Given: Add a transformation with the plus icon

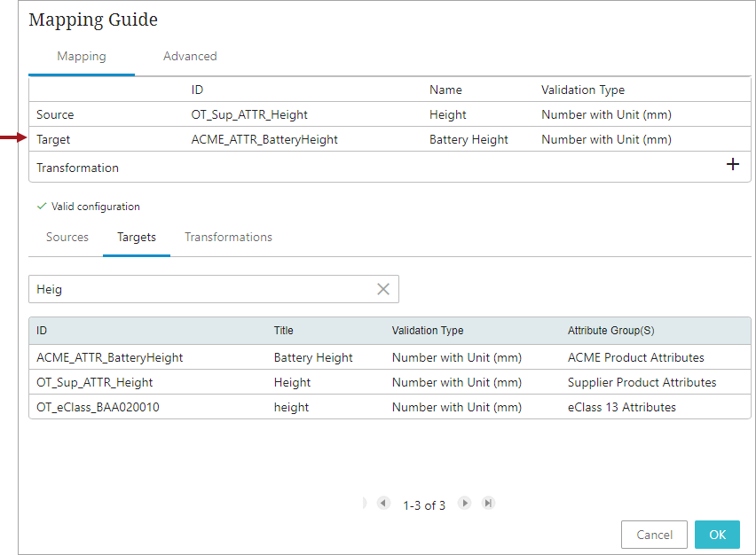Looking at the screenshot, I should (732, 165).
